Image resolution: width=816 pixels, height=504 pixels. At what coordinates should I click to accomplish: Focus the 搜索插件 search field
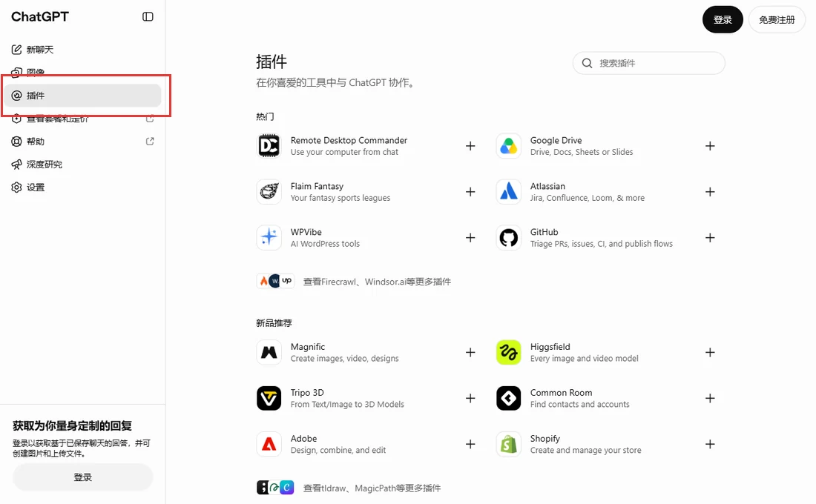649,63
